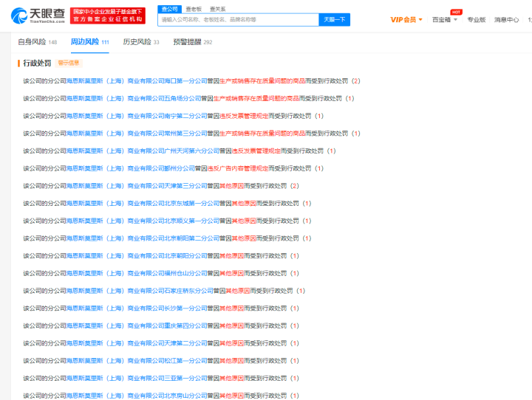Viewport: 532px width, 400px height.
Task: Click the 天眼查 logo
Action: (38, 15)
